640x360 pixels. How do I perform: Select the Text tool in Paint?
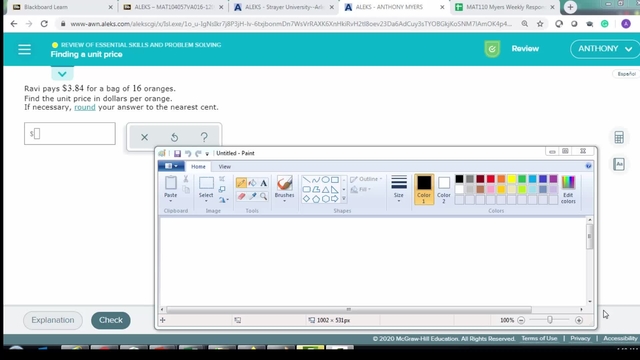pos(264,183)
